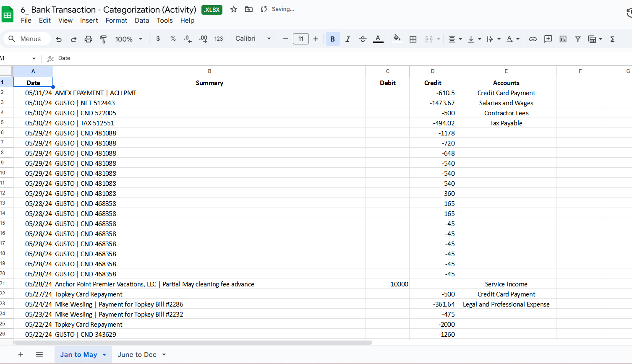The height and width of the screenshot is (364, 632).
Task: Open the borders tool
Action: [x=413, y=39]
